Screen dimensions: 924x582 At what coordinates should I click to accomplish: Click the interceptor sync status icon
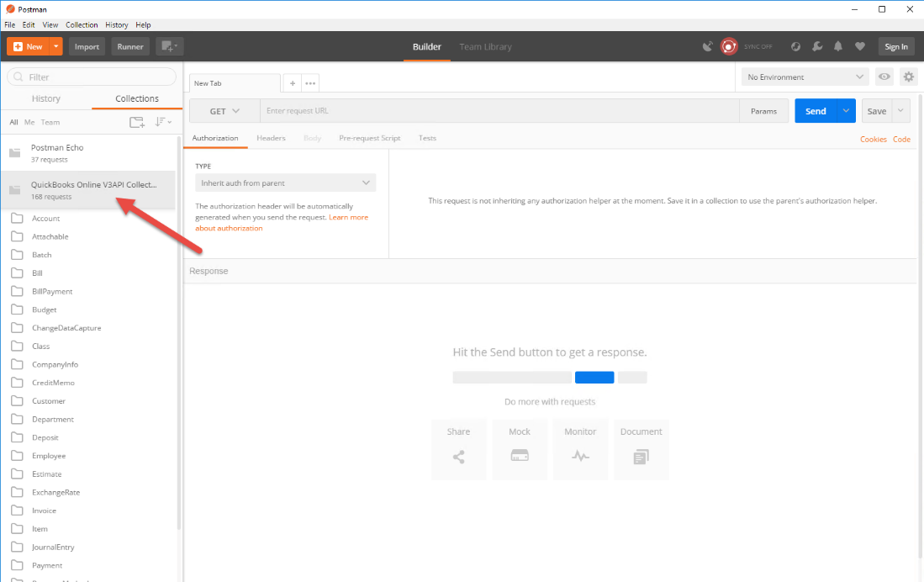(x=729, y=46)
